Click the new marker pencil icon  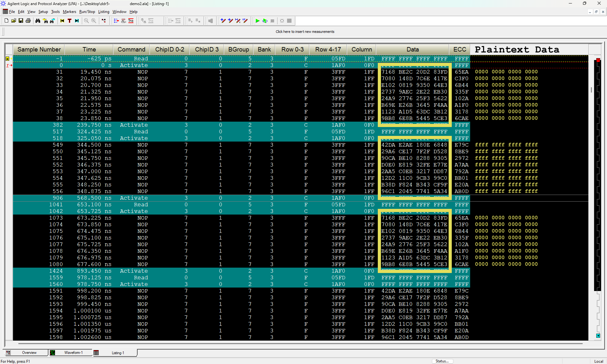click(223, 21)
